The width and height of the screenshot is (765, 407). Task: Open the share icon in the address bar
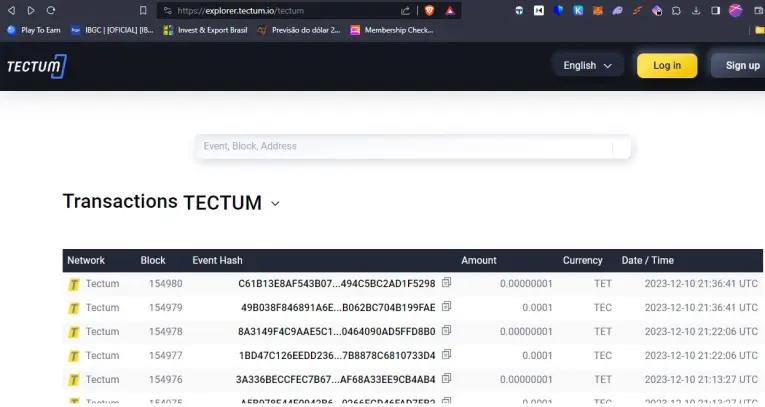405,10
